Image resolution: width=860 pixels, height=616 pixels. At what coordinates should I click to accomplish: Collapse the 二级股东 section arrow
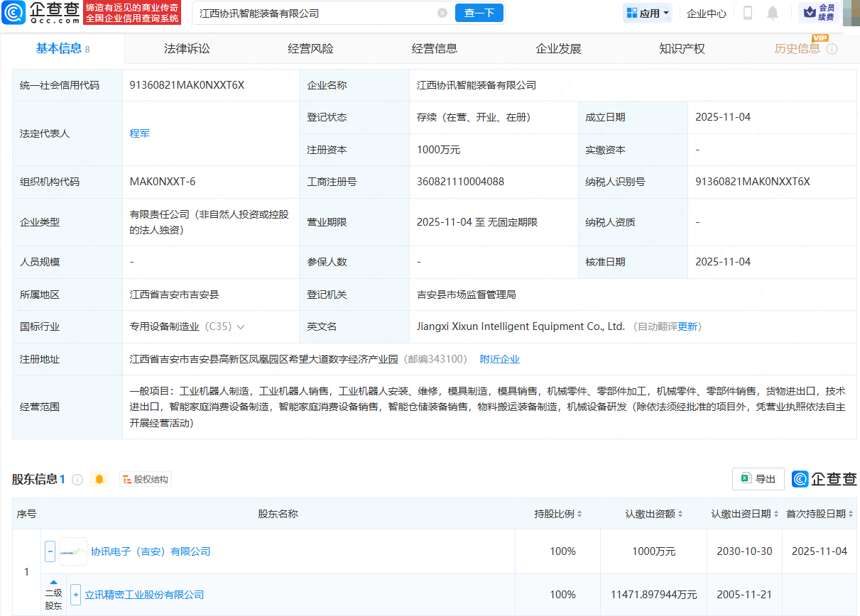(x=53, y=582)
